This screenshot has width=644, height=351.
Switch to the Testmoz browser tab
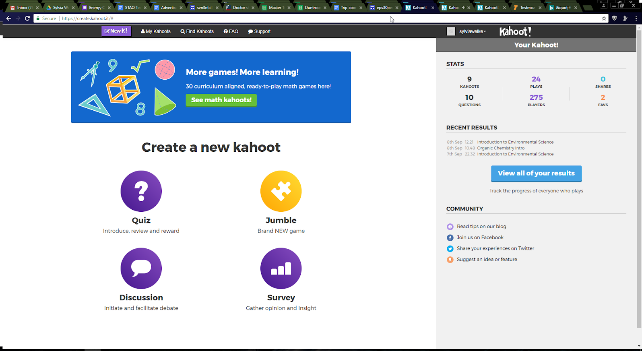[526, 8]
